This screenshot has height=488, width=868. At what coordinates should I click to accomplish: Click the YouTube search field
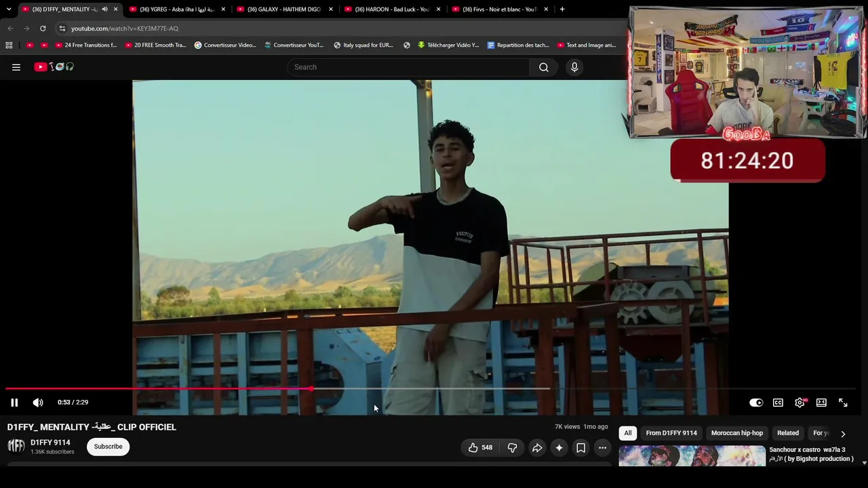click(x=408, y=67)
